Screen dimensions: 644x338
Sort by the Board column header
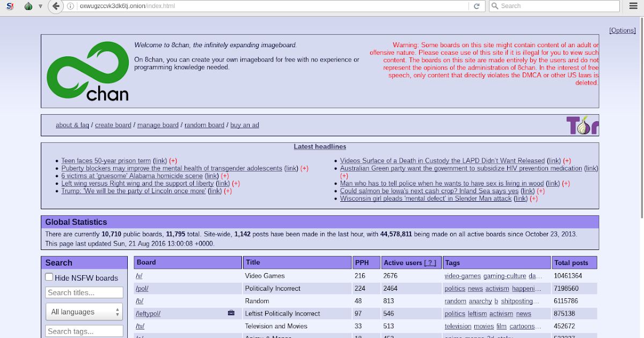pos(188,262)
